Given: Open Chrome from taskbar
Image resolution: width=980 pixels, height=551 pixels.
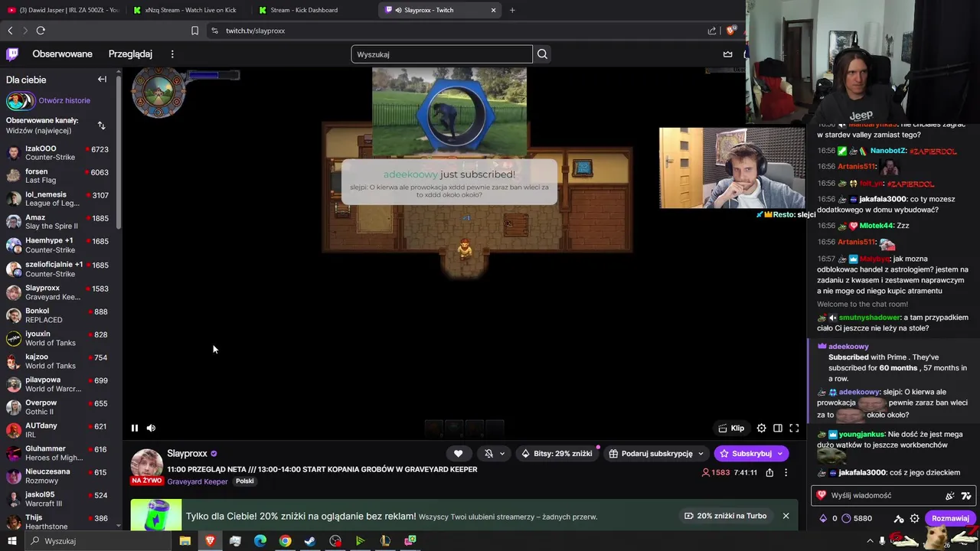Looking at the screenshot, I should click(285, 541).
